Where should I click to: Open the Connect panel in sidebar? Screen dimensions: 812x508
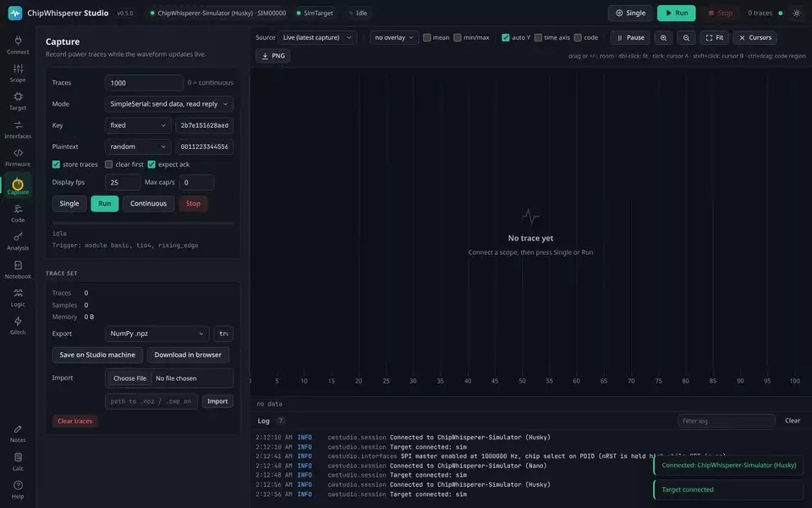coord(18,45)
